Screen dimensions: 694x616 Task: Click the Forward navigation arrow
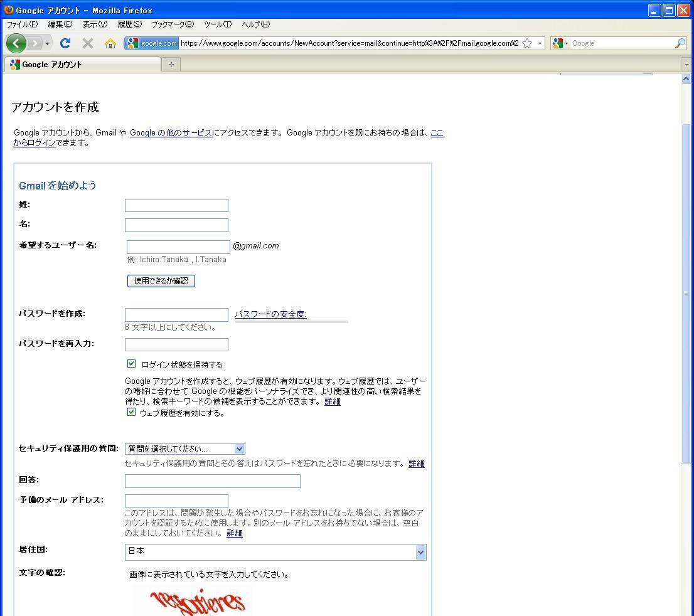[35, 43]
